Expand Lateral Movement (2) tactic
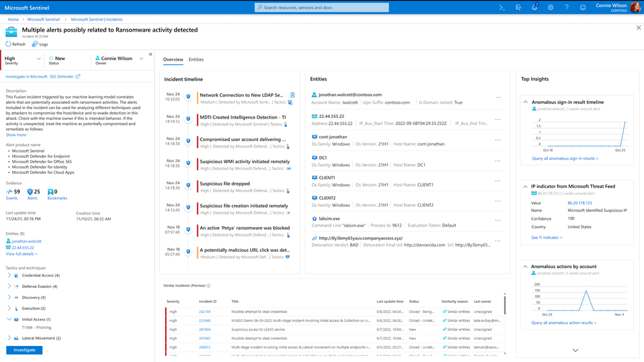Viewport: 644px width, 362px height. coord(9,338)
